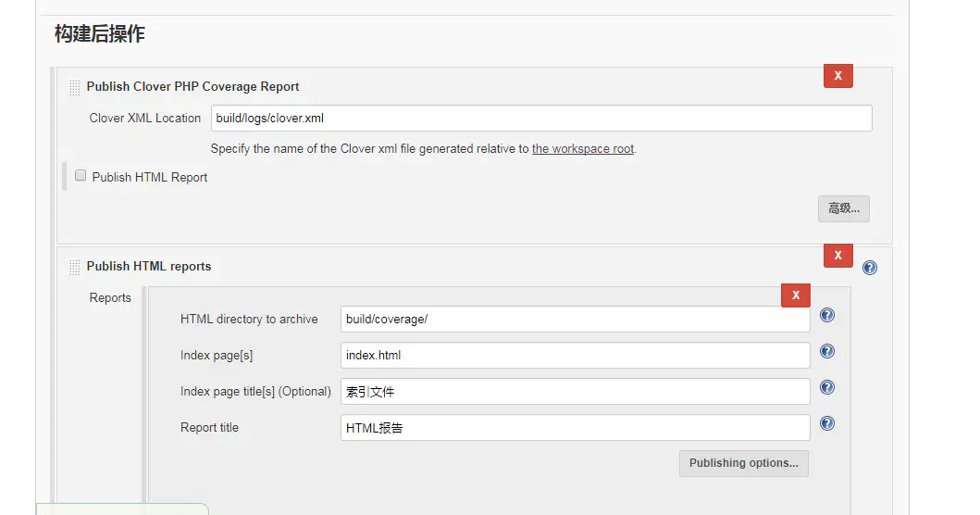Select the 构建后操作 section heading
This screenshot has height=515, width=980.
(x=100, y=33)
